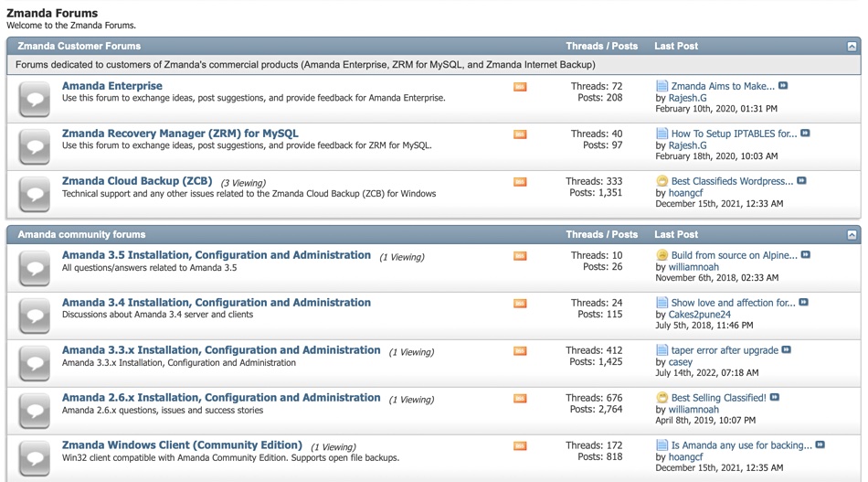Go to last post arrow after Zmanda Aims to Make
The image size is (868, 482).
[783, 86]
